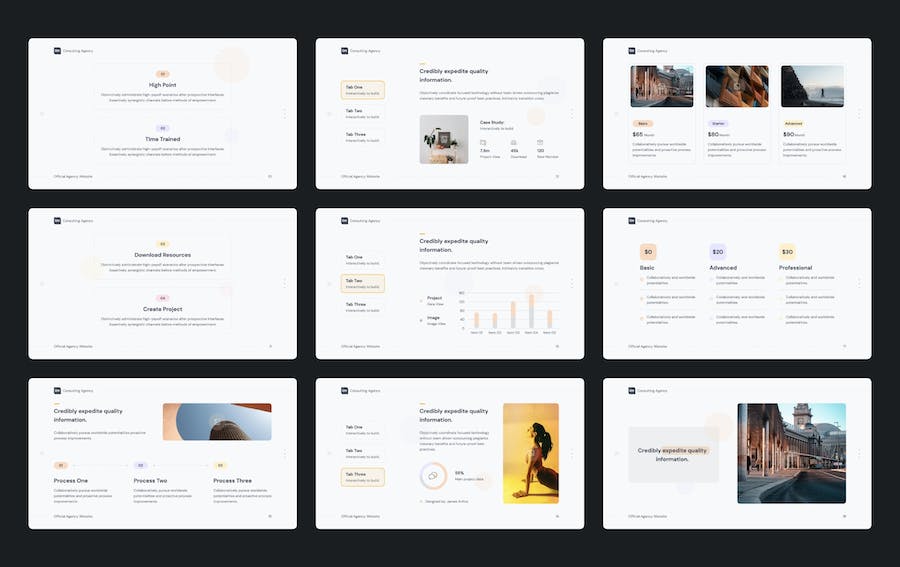
Task: Click the circular 55% progress ring icon
Action: 433,475
